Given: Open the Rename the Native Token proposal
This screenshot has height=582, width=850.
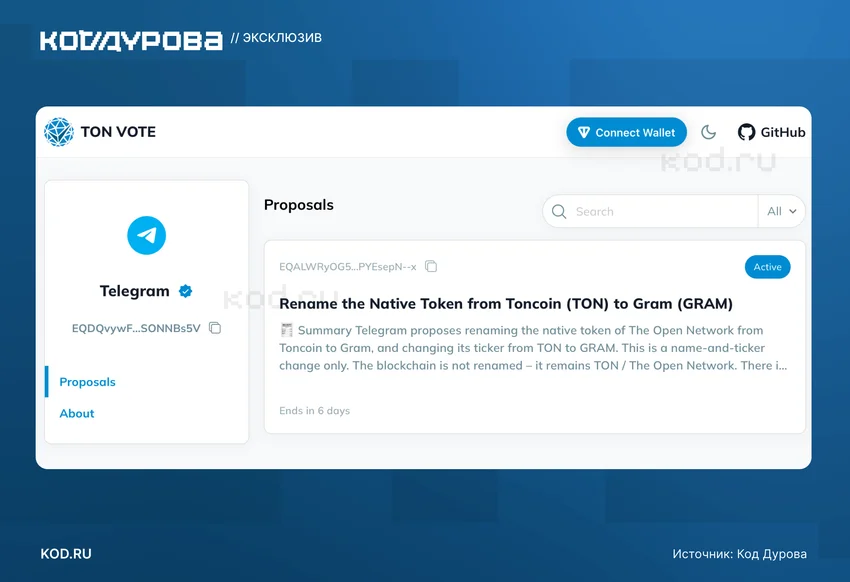Looking at the screenshot, I should tap(506, 303).
